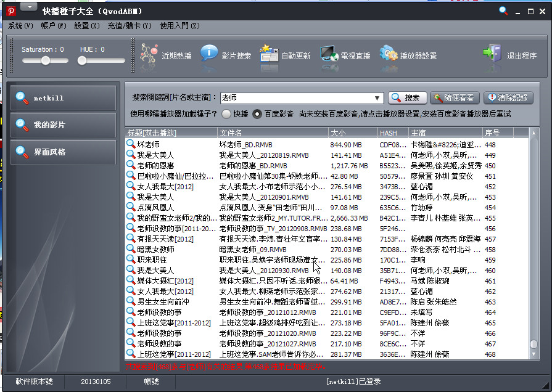Select the 快播 player radio button
The width and height of the screenshot is (552, 392).
[x=226, y=114]
